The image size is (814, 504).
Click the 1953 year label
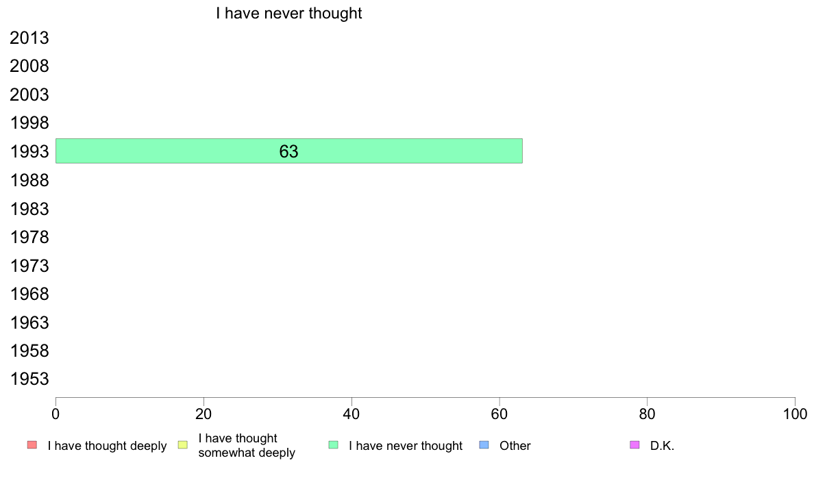29,379
